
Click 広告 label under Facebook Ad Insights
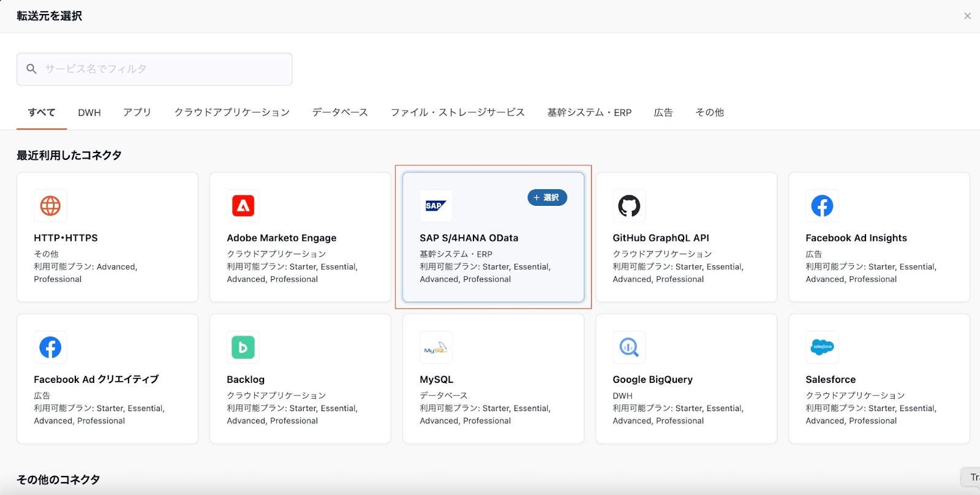(x=814, y=254)
